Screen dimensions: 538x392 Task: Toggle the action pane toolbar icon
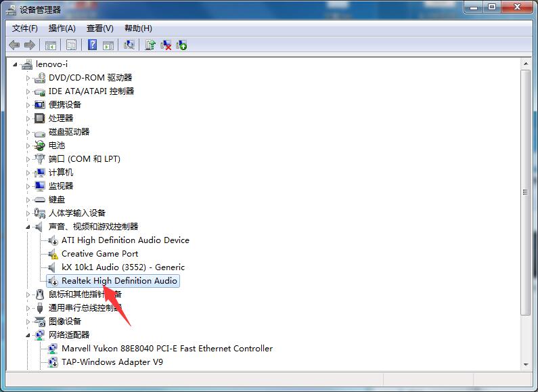click(108, 45)
